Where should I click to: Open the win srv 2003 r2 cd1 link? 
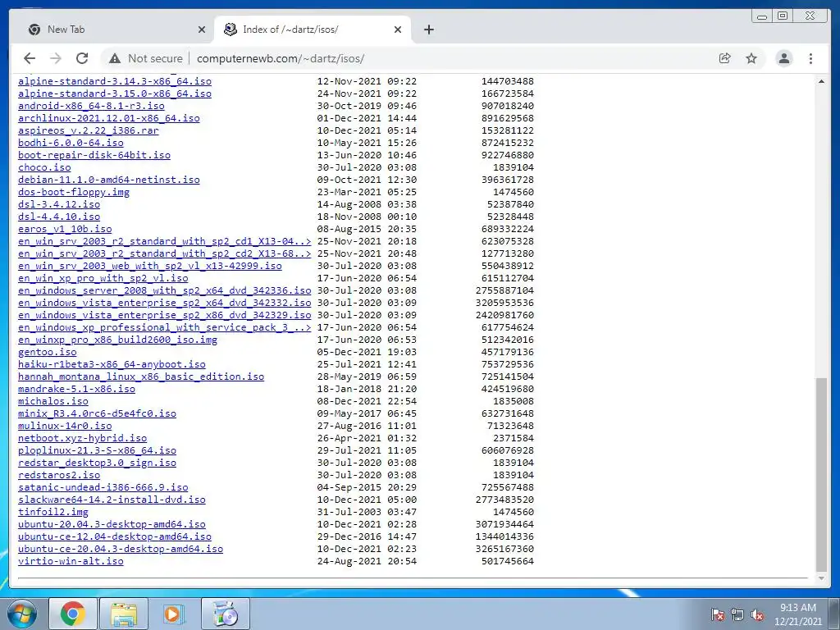164,242
